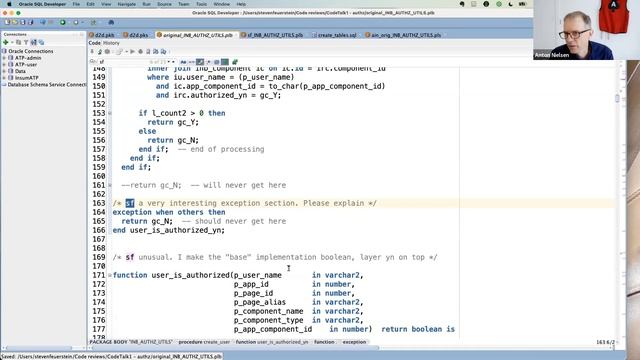Click the green plus New Connection icon
Screen dimensions: 640x360
pos(6,42)
